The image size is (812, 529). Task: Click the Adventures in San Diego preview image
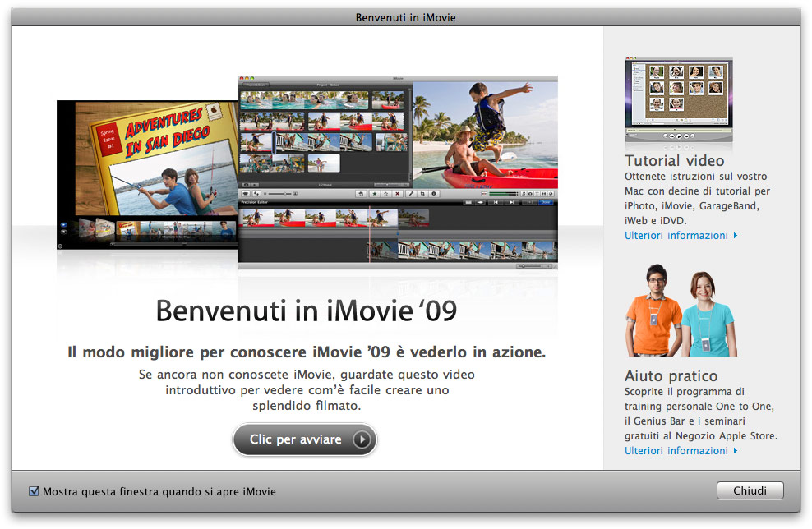point(148,175)
